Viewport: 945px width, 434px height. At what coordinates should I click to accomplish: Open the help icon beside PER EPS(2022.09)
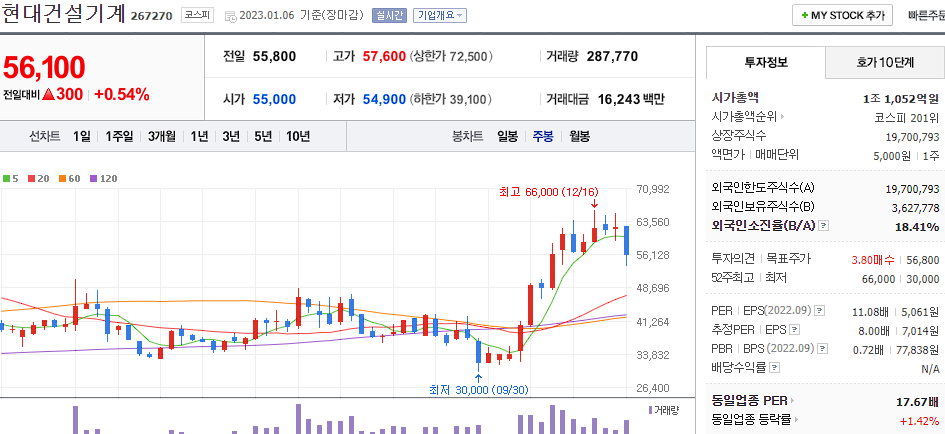(819, 311)
